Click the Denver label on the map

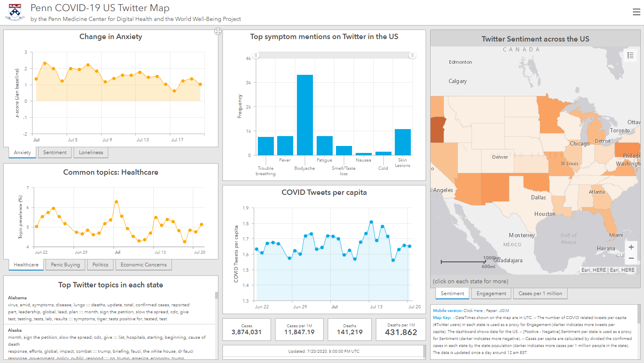pos(500,157)
